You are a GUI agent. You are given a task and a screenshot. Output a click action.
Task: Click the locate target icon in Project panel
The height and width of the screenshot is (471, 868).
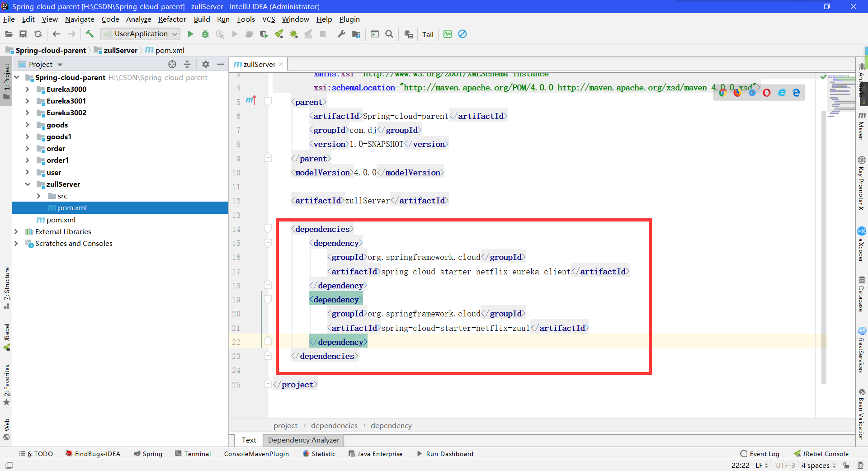coord(172,64)
